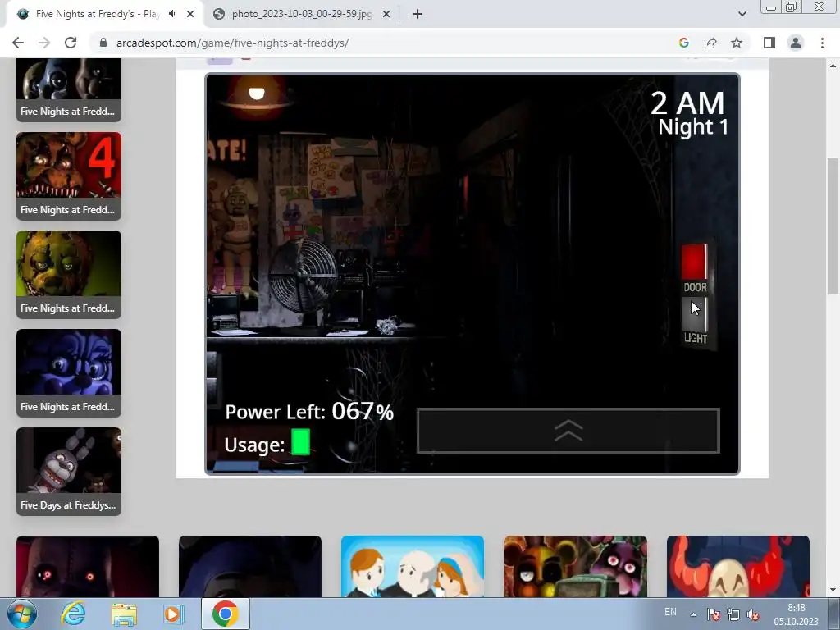The width and height of the screenshot is (840, 630).
Task: Close the Five Nights at Freddy's tab
Action: [x=190, y=14]
